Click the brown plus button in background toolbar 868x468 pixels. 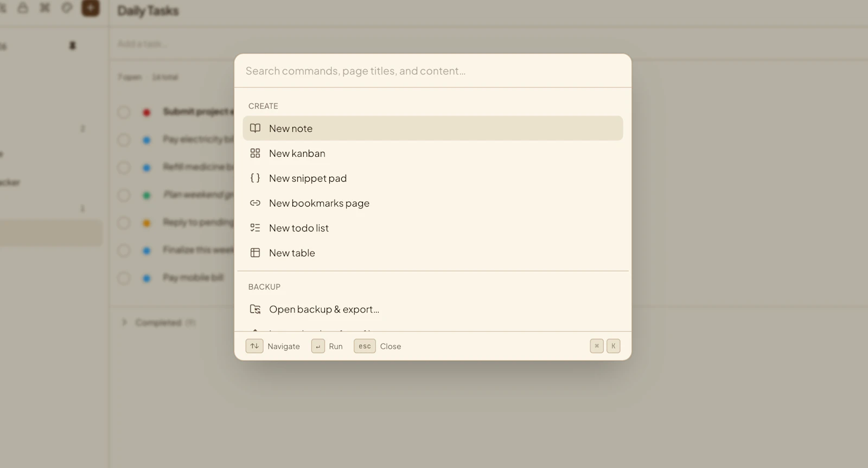[91, 8]
